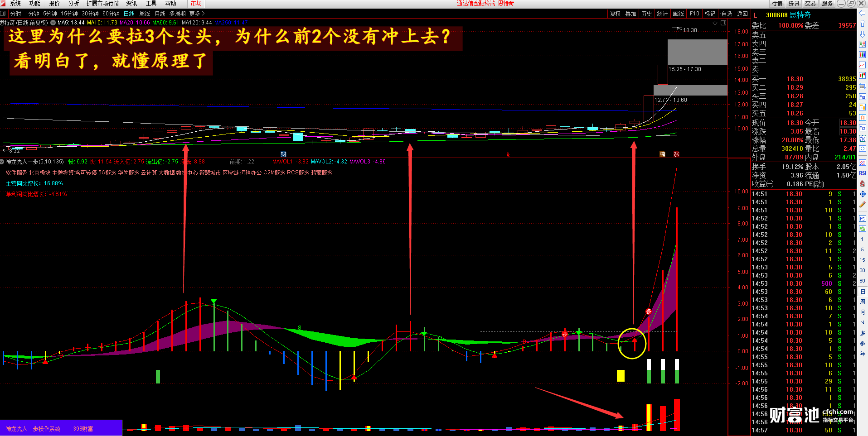Click the 叠加 overlay button
Viewport: 868px width, 436px height.
pyautogui.click(x=631, y=14)
